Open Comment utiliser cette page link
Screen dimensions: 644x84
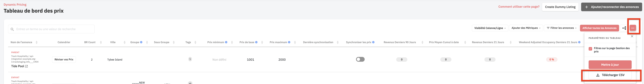(x=519, y=7)
